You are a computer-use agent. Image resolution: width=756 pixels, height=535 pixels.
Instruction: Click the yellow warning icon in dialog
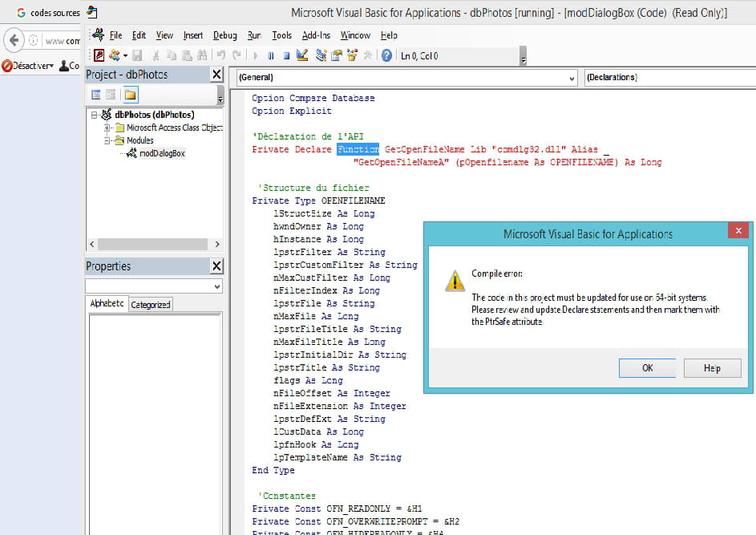click(x=455, y=280)
